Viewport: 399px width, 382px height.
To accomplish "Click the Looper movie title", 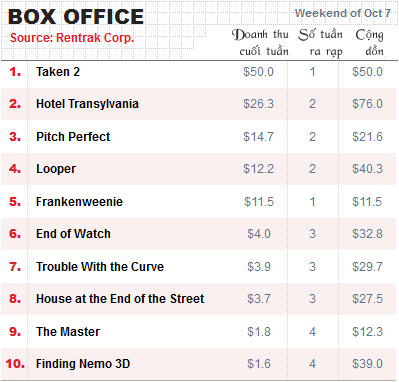I will [x=56, y=169].
